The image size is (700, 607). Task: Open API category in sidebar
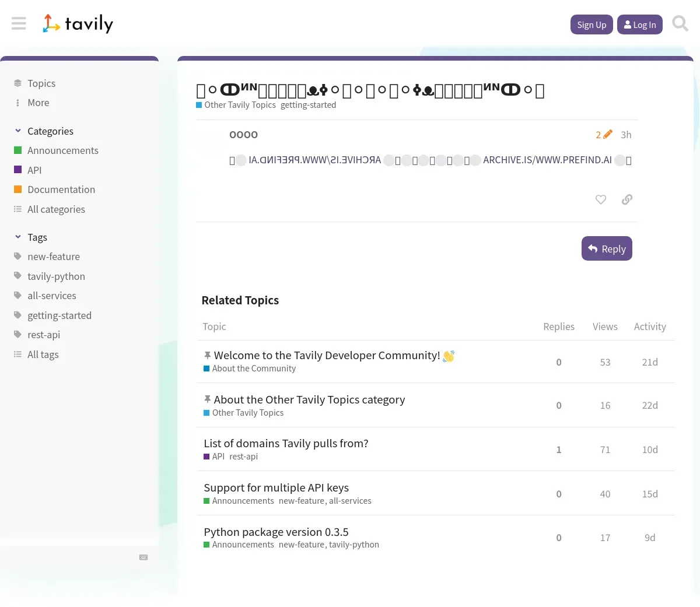pos(34,170)
